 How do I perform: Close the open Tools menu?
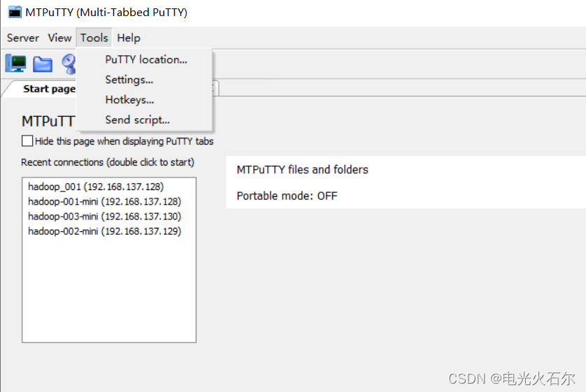(94, 38)
